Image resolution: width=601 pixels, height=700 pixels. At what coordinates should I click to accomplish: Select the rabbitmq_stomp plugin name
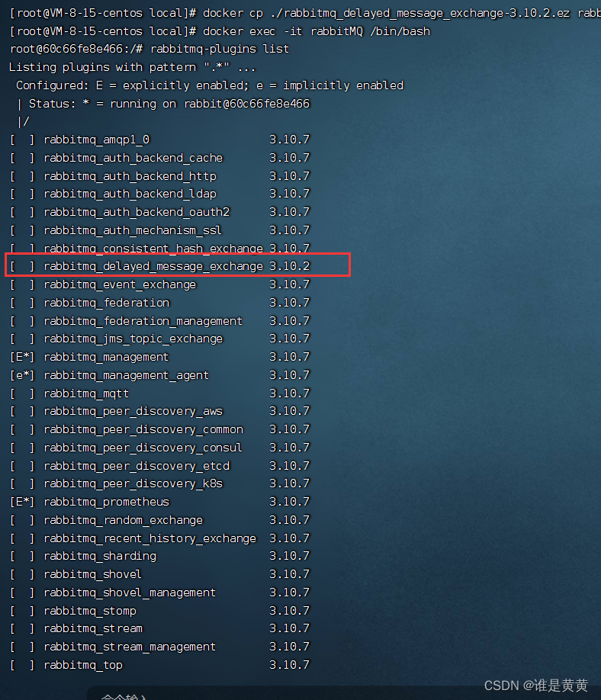point(90,611)
